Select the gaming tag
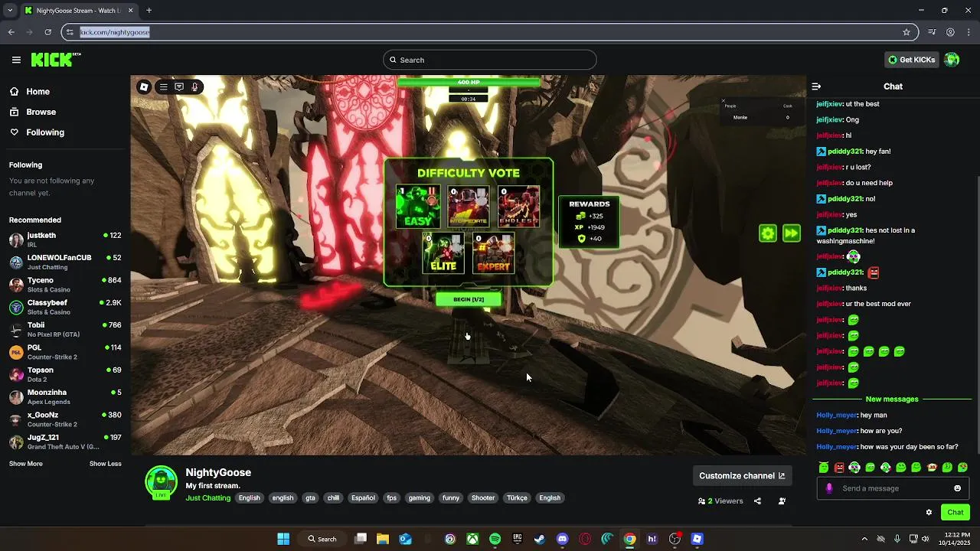The height and width of the screenshot is (551, 980). point(420,497)
